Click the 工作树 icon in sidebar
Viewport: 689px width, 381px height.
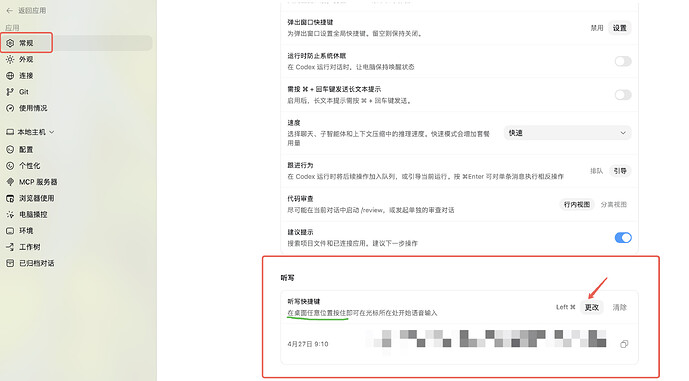pyautogui.click(x=10, y=247)
